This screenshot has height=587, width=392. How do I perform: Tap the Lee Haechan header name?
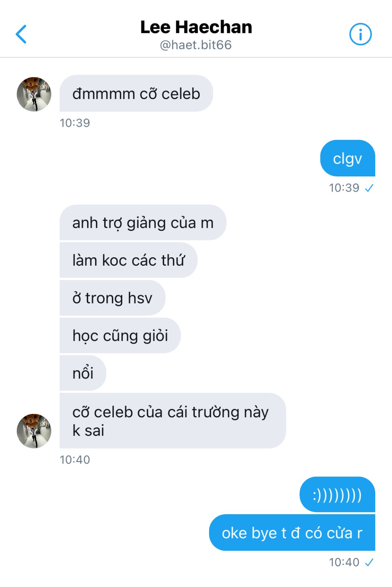point(196,27)
